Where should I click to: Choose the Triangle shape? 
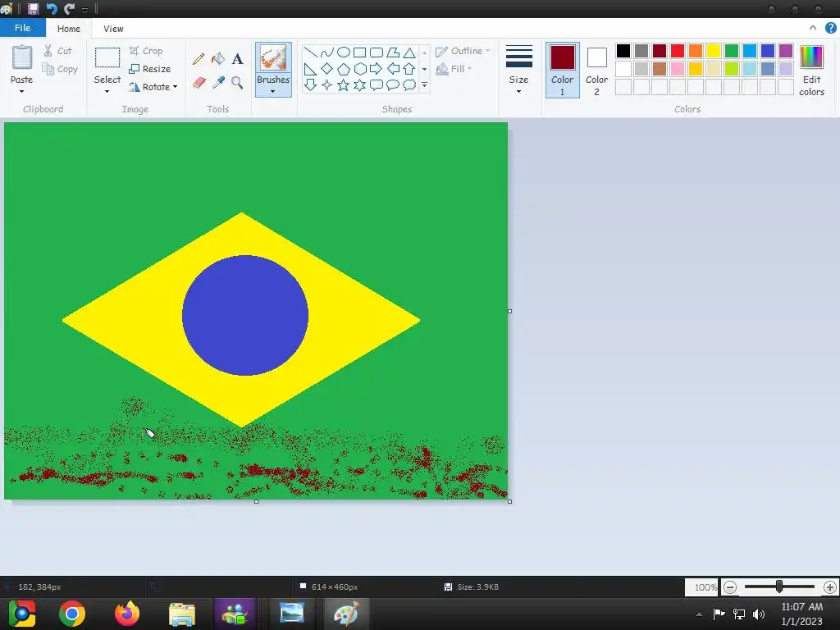click(409, 52)
